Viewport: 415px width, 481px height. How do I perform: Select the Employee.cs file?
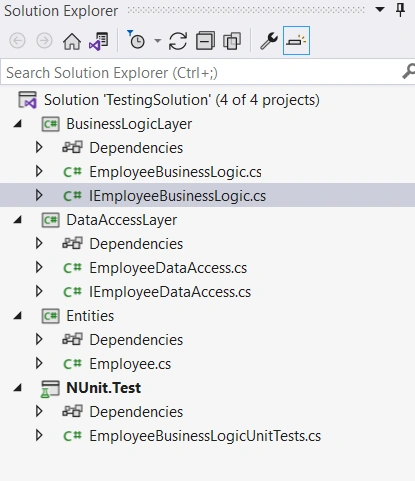click(130, 364)
